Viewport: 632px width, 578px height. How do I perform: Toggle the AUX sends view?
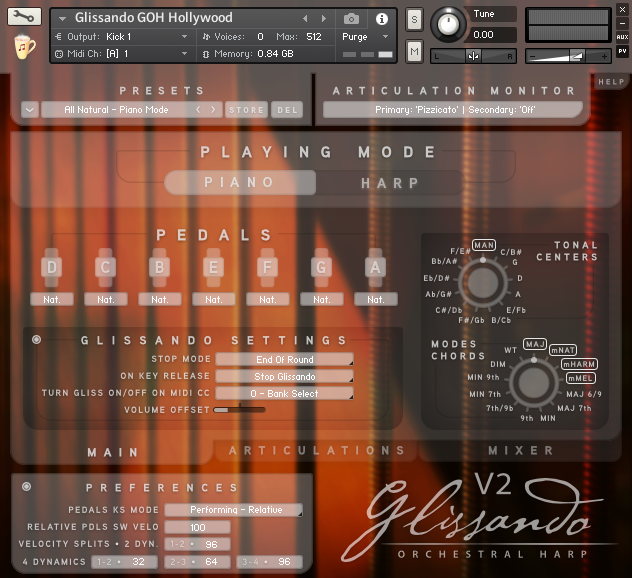pyautogui.click(x=622, y=37)
